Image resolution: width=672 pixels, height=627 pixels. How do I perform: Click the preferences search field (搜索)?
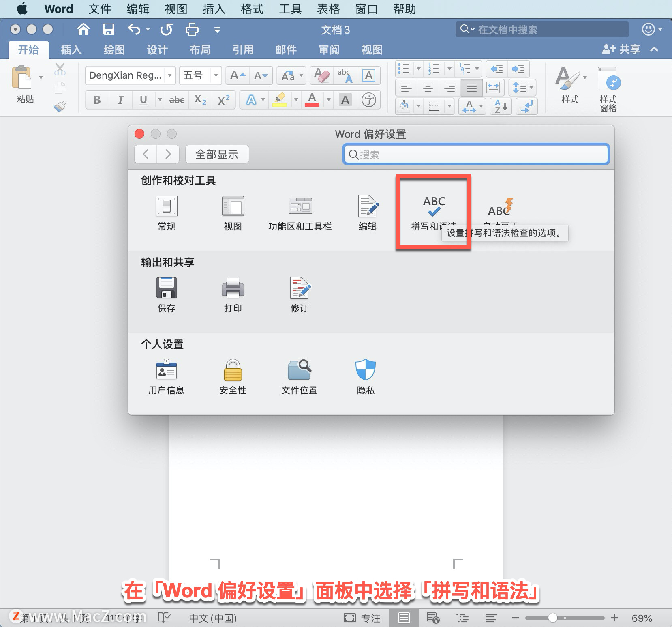click(x=476, y=155)
